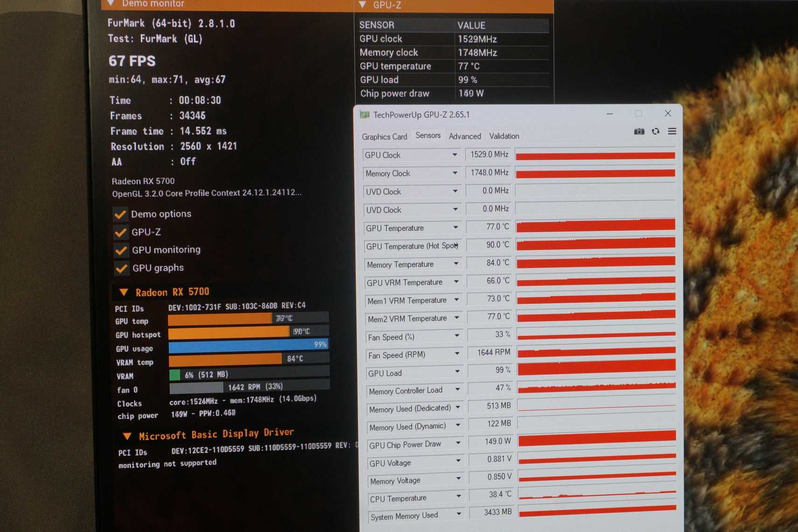Viewport: 798px width, 532px height.
Task: Open the GPU Load sensor dropdown
Action: (457, 371)
